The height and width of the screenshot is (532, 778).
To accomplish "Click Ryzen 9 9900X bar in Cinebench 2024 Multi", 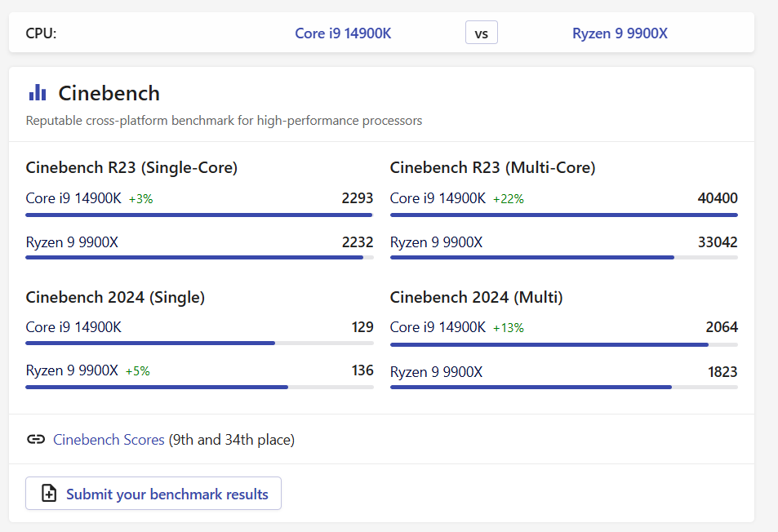I will pos(531,388).
